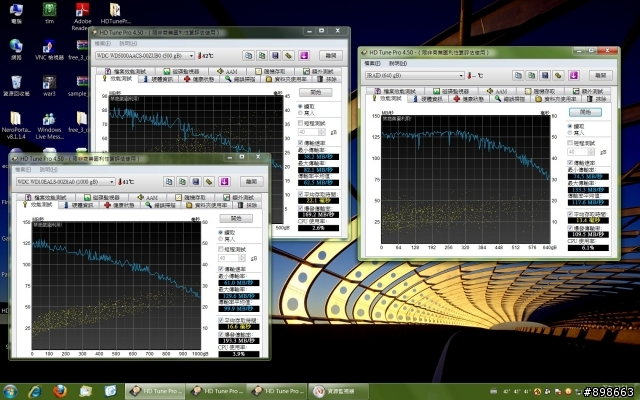Select Write radio in WD5000AACS window
This screenshot has height=400, width=640.
click(x=300, y=113)
